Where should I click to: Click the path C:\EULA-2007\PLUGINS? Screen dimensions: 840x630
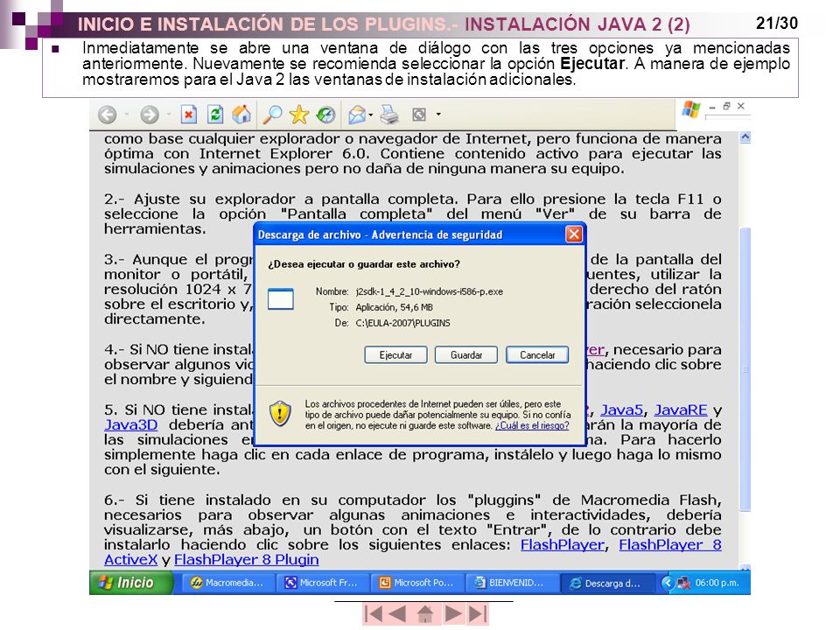coord(402,324)
